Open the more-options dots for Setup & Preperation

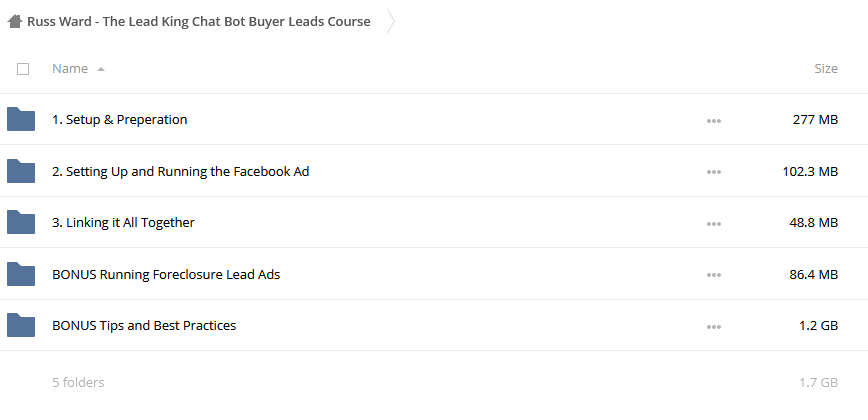pos(714,120)
